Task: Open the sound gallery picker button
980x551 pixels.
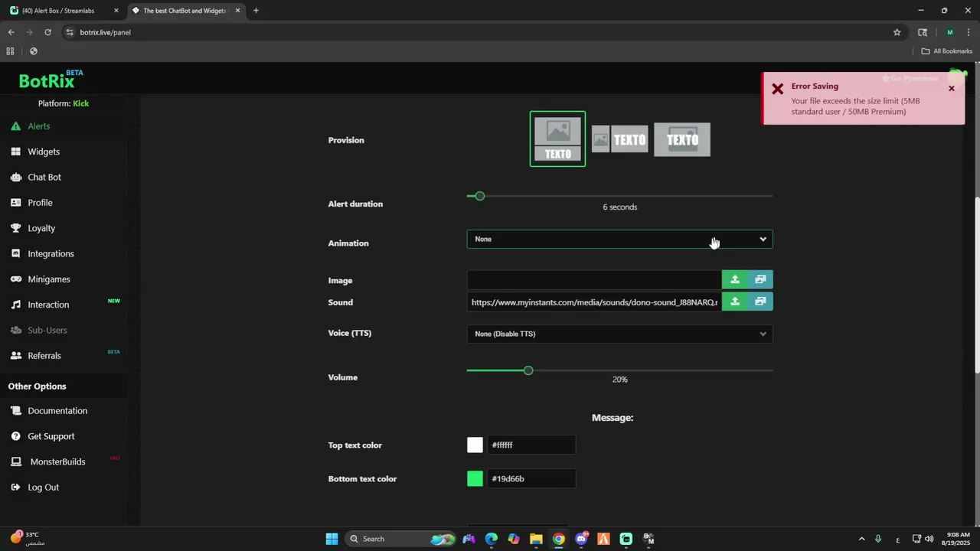Action: [x=760, y=302]
